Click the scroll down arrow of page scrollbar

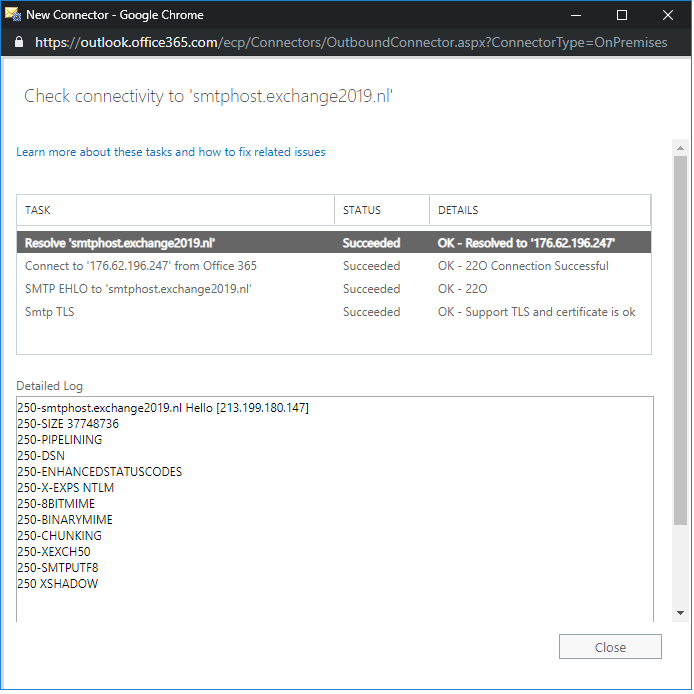click(681, 612)
